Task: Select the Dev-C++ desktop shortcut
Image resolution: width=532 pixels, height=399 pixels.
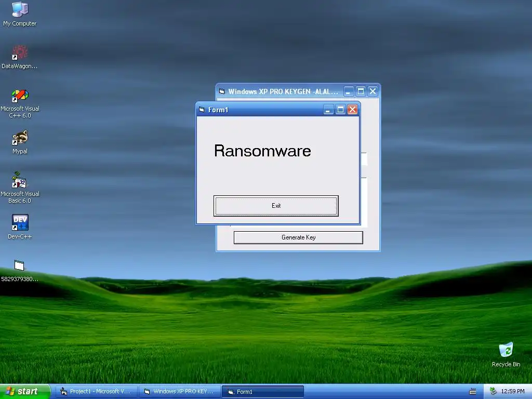Action: pos(20,227)
